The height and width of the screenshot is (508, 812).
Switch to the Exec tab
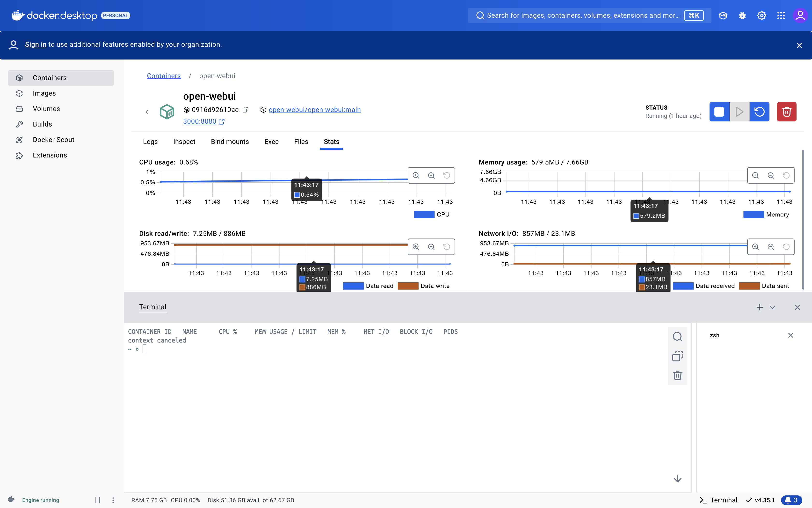click(x=271, y=142)
